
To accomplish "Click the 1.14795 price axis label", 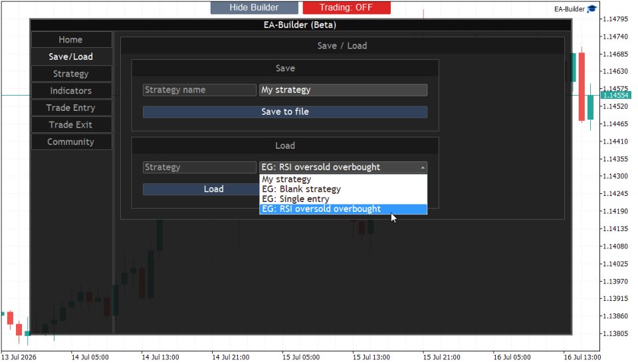I will click(x=615, y=19).
